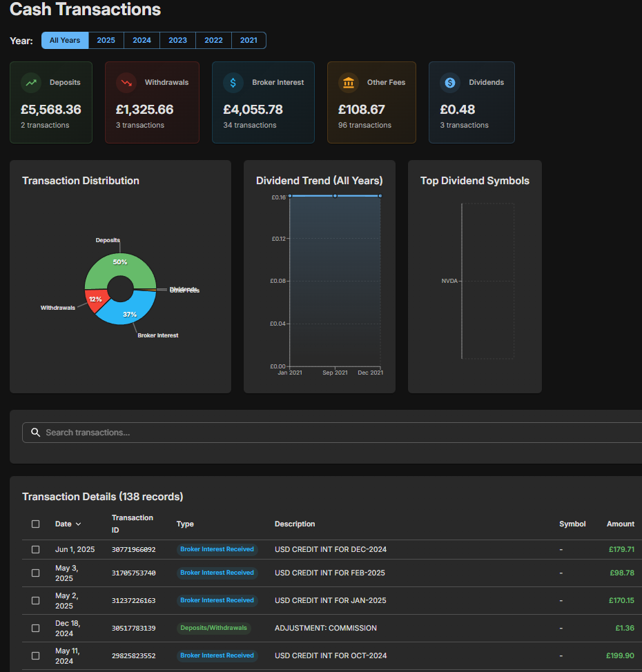Show All Years transactions
This screenshot has height=672, width=642.
(65, 41)
